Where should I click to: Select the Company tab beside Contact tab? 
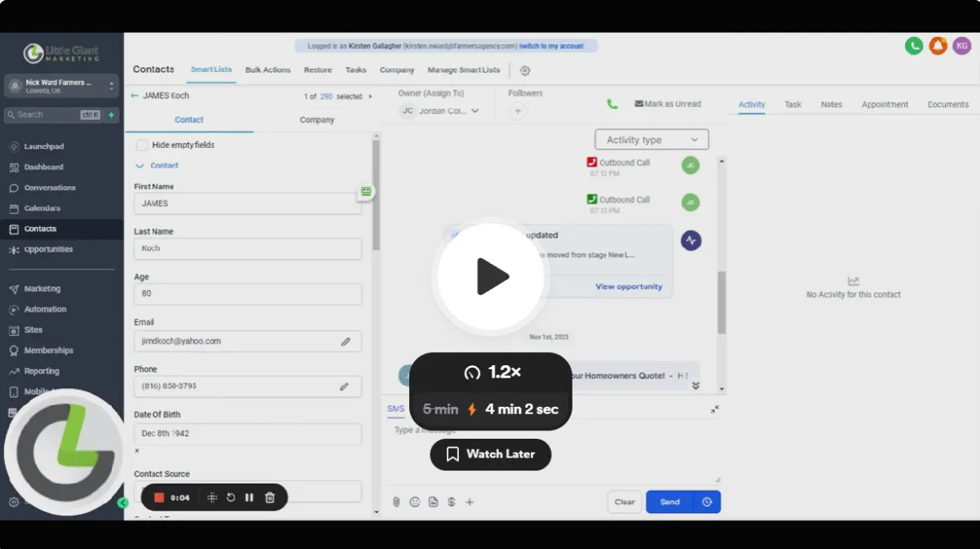(x=317, y=119)
